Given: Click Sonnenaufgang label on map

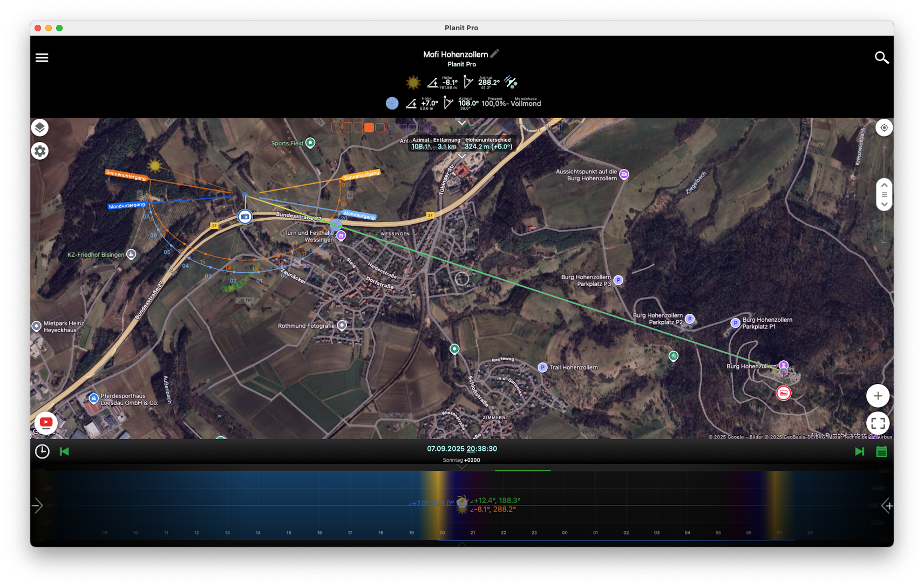Looking at the screenshot, I should pyautogui.click(x=362, y=175).
